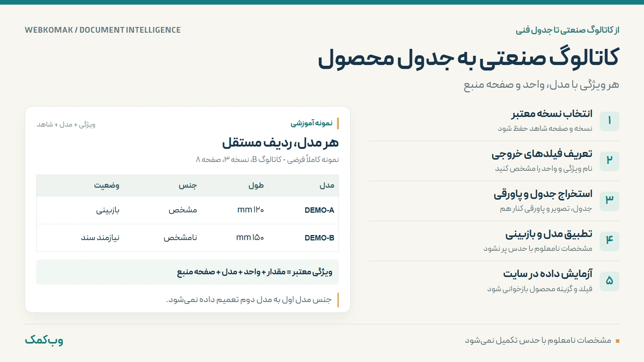Click the بازبینی status cell

[108, 210]
